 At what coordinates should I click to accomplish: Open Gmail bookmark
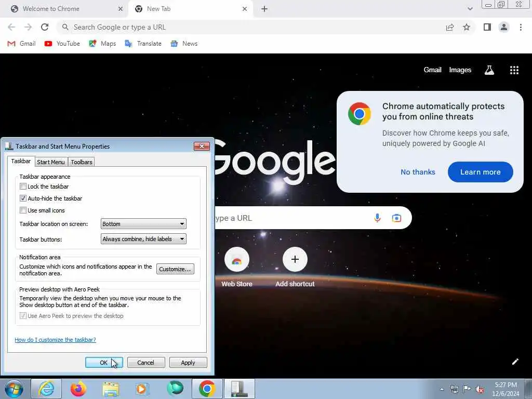tap(21, 44)
